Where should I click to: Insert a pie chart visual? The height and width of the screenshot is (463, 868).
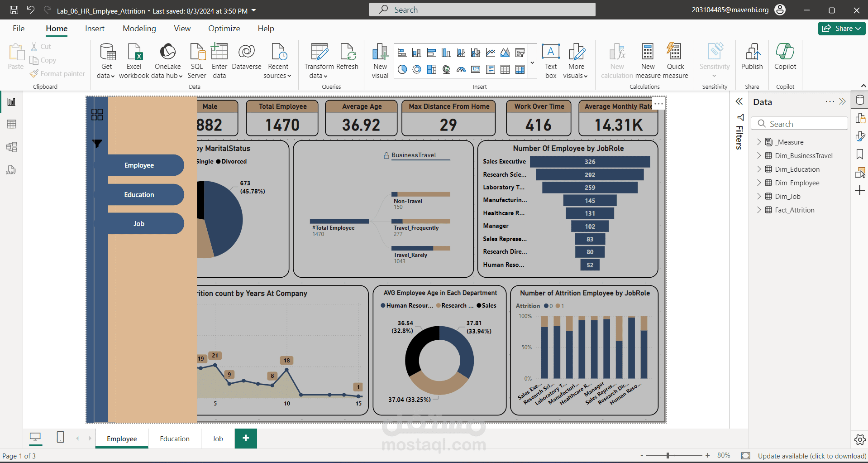[402, 69]
